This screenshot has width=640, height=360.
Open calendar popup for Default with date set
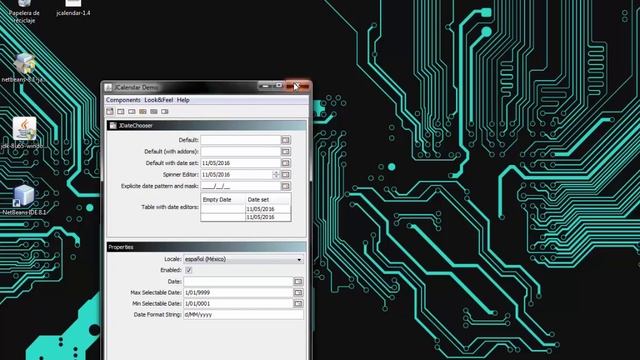286,163
